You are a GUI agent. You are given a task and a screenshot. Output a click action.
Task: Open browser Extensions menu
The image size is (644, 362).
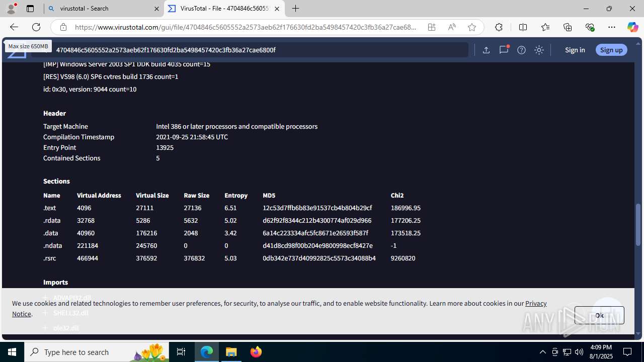pyautogui.click(x=499, y=27)
